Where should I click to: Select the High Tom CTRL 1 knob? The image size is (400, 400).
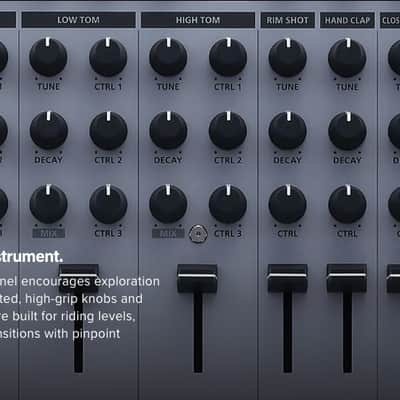click(x=228, y=57)
